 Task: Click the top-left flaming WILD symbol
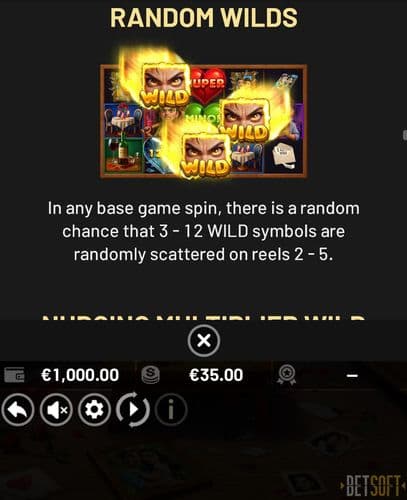(165, 84)
